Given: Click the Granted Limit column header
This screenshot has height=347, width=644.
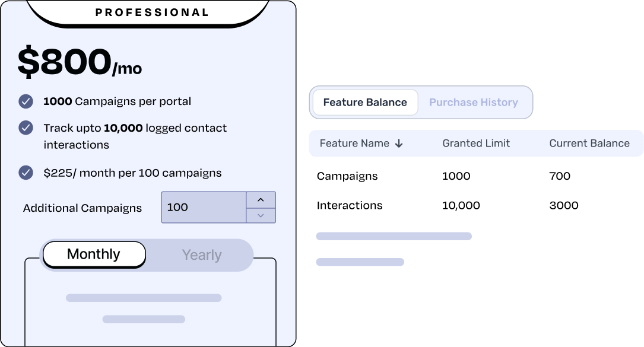Looking at the screenshot, I should pyautogui.click(x=476, y=144).
